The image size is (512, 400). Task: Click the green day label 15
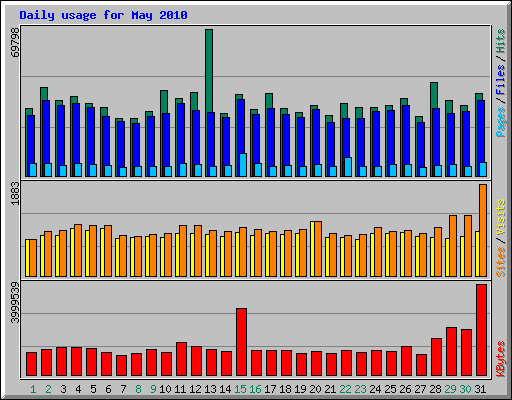(240, 389)
